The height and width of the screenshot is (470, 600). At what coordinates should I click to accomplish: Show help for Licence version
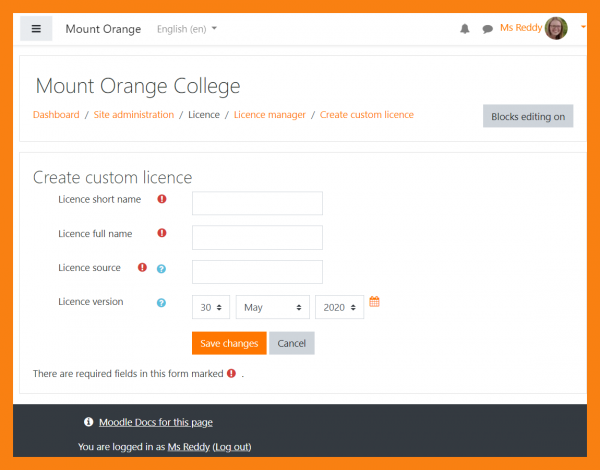(161, 302)
